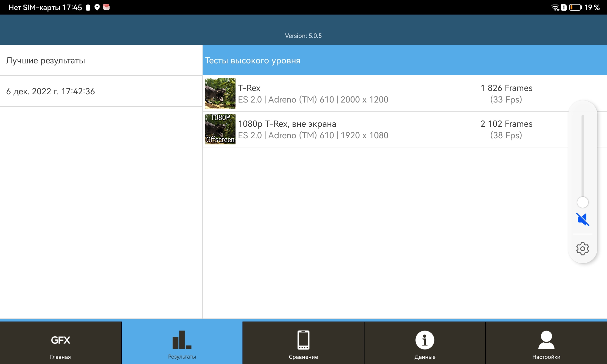Switch to the Сравнение tab
607x364 pixels.
303,343
